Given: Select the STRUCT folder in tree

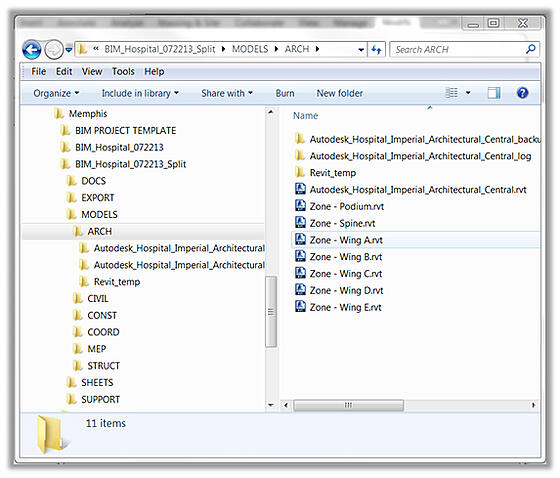Looking at the screenshot, I should (96, 365).
